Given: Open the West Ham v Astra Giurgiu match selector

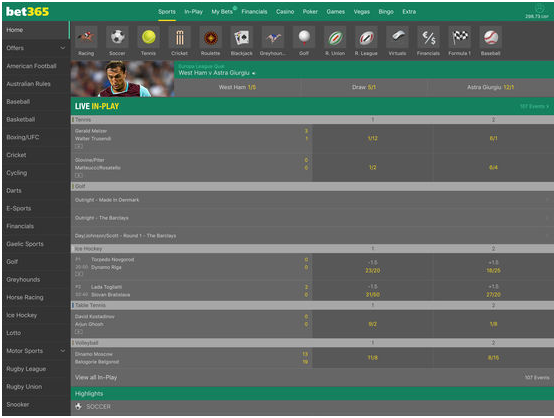Looking at the screenshot, I should pyautogui.click(x=217, y=73).
